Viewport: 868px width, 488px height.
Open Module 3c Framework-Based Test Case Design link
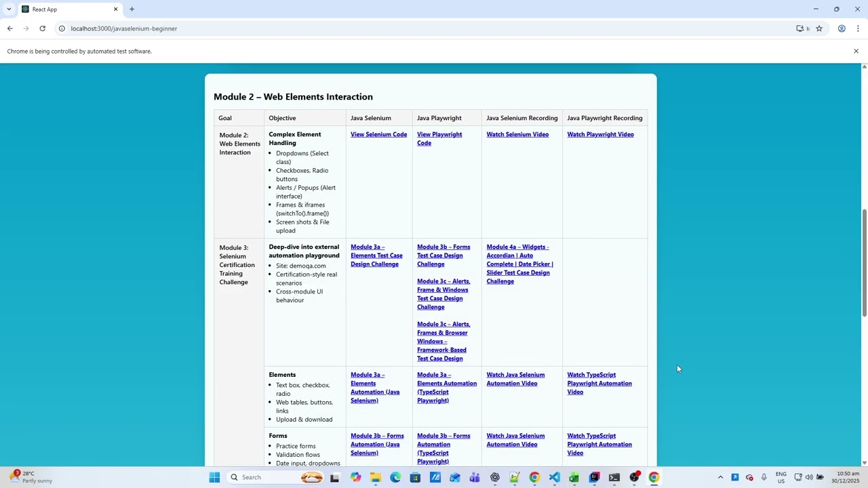(x=443, y=341)
